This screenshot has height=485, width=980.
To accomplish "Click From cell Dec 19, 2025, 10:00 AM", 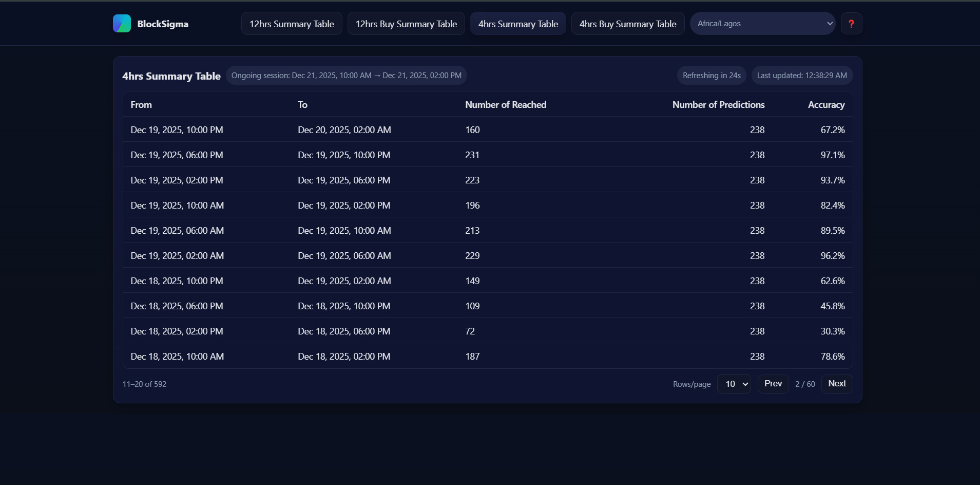I will click(x=177, y=206).
